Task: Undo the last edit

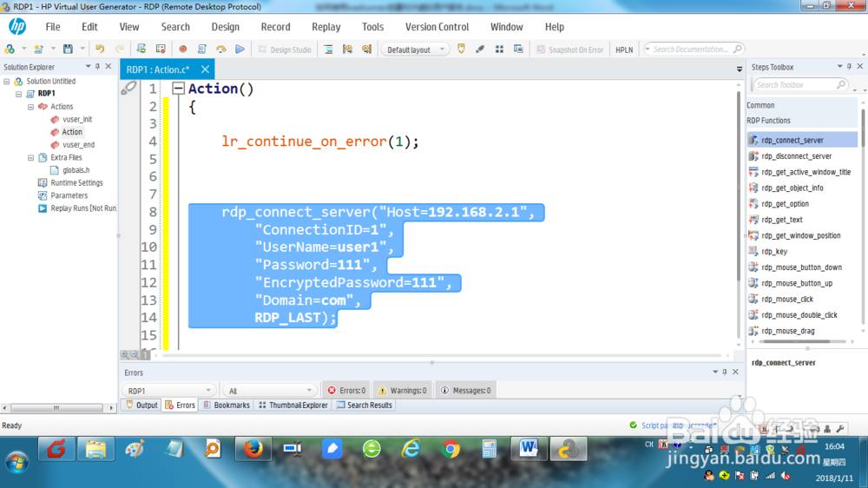Action: (100, 49)
